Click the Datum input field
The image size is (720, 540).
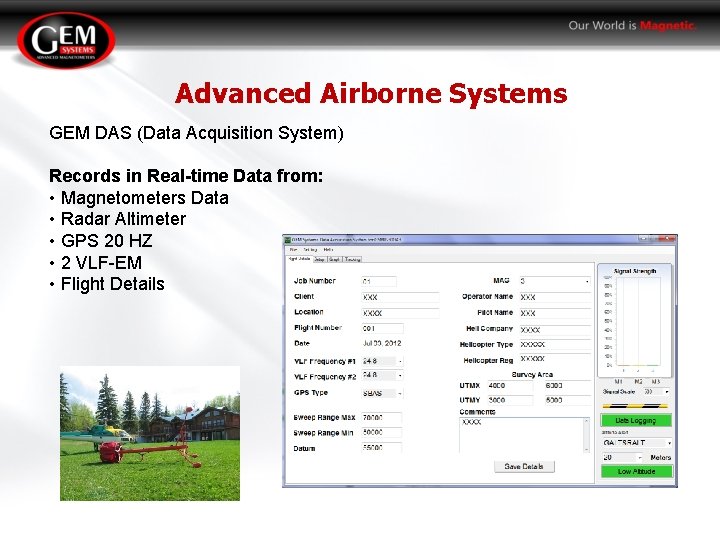pyautogui.click(x=382, y=448)
